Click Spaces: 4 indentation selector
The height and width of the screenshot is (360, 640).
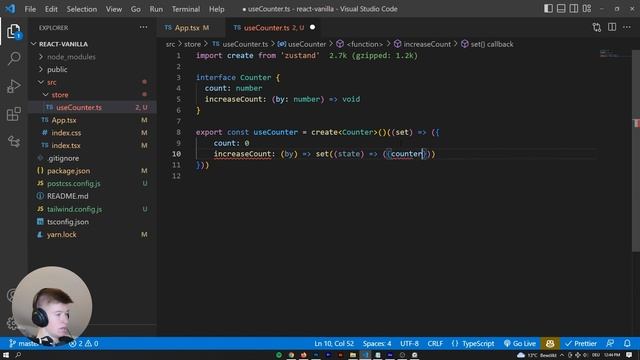point(377,344)
